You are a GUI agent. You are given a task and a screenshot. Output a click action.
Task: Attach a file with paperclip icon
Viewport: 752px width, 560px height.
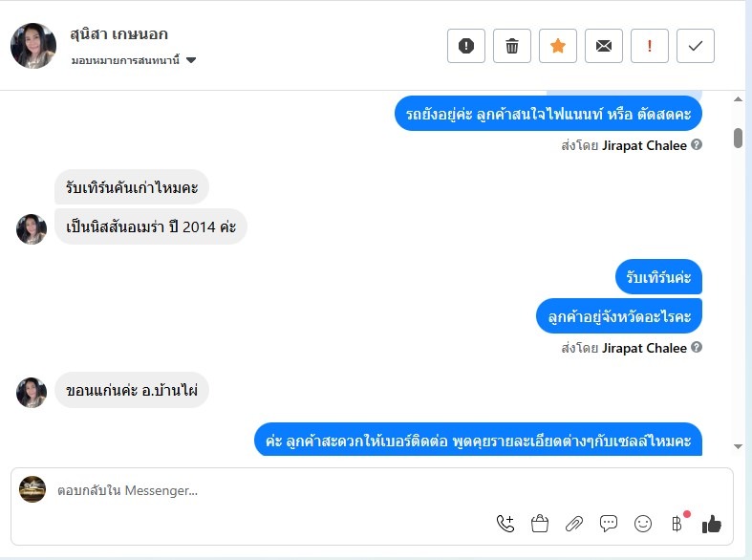coord(574,524)
